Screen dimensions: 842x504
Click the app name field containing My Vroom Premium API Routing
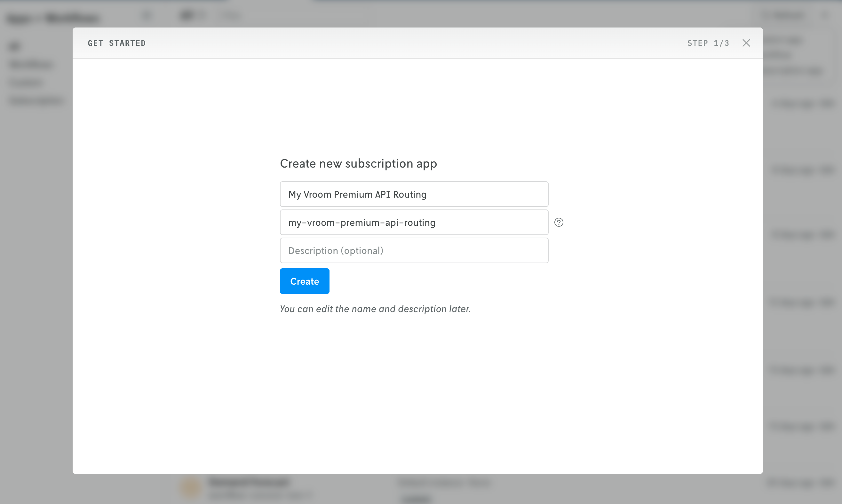pos(414,194)
